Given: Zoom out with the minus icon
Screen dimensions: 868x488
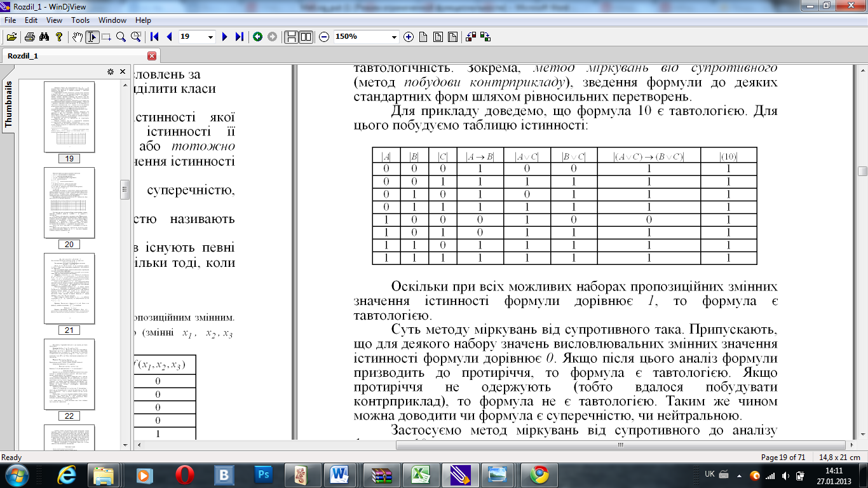Looking at the screenshot, I should click(x=324, y=37).
